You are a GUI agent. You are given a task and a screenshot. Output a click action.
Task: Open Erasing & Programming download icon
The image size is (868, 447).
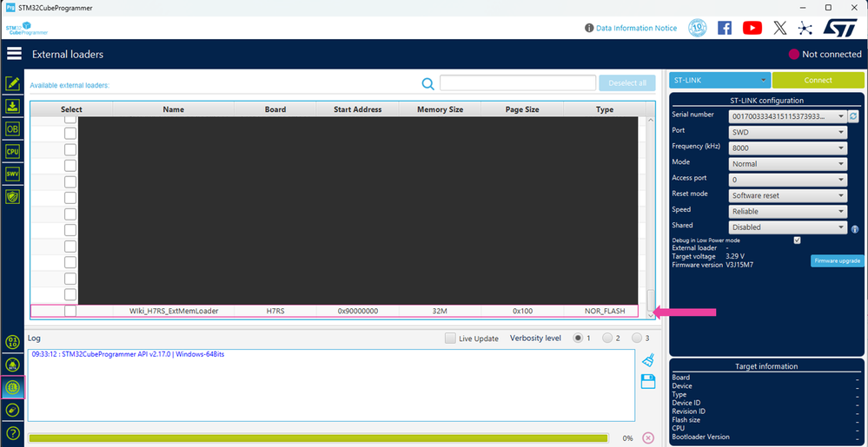(x=12, y=106)
